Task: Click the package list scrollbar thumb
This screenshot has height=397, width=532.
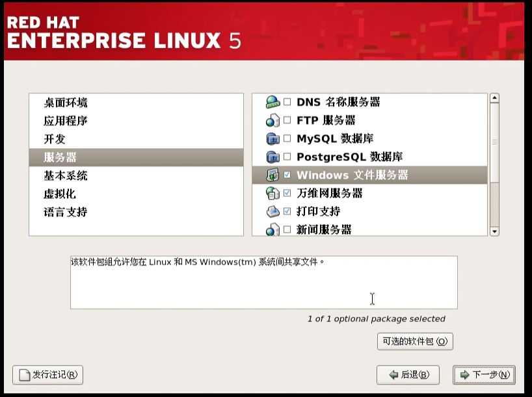Action: [495, 143]
